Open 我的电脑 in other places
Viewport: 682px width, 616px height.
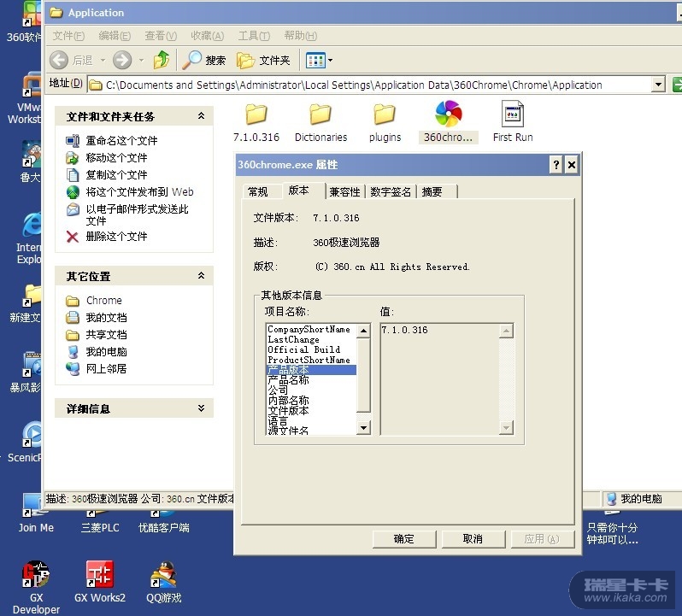coord(106,351)
